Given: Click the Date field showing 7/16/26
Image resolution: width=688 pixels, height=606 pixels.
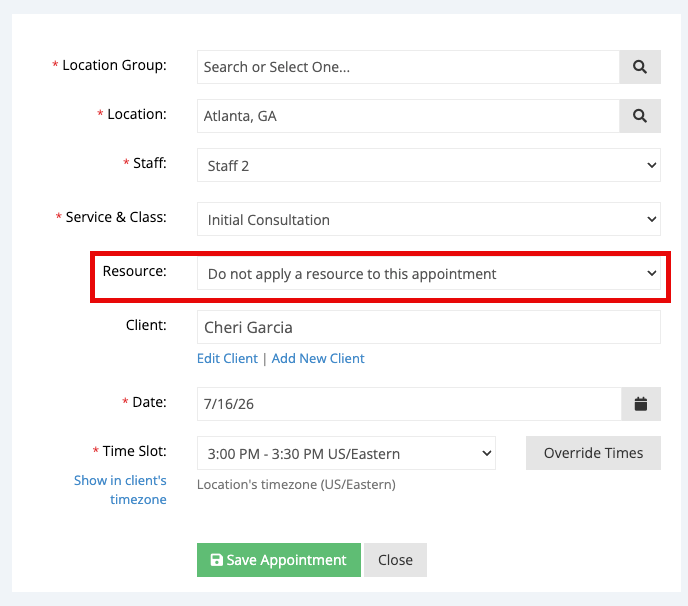Looking at the screenshot, I should click(x=409, y=404).
